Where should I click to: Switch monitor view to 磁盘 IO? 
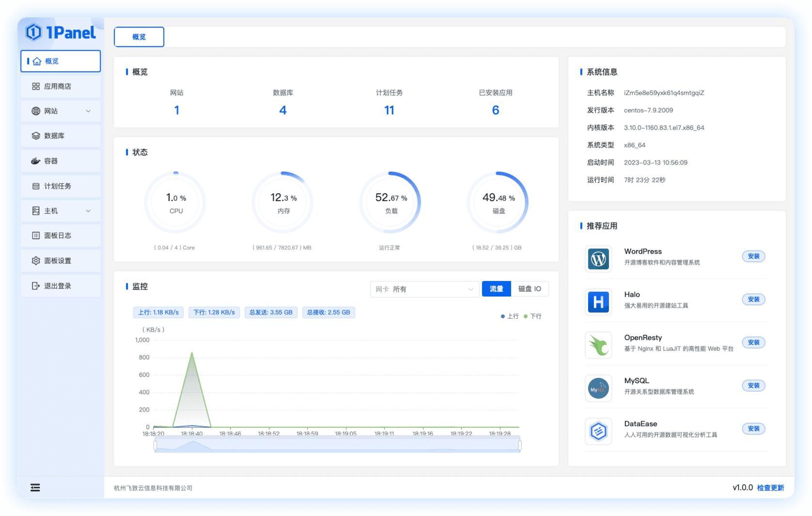530,289
